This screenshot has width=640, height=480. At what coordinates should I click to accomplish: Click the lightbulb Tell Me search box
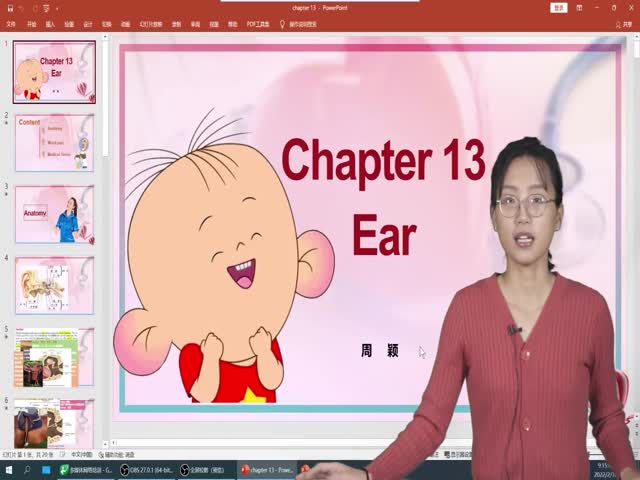click(298, 24)
